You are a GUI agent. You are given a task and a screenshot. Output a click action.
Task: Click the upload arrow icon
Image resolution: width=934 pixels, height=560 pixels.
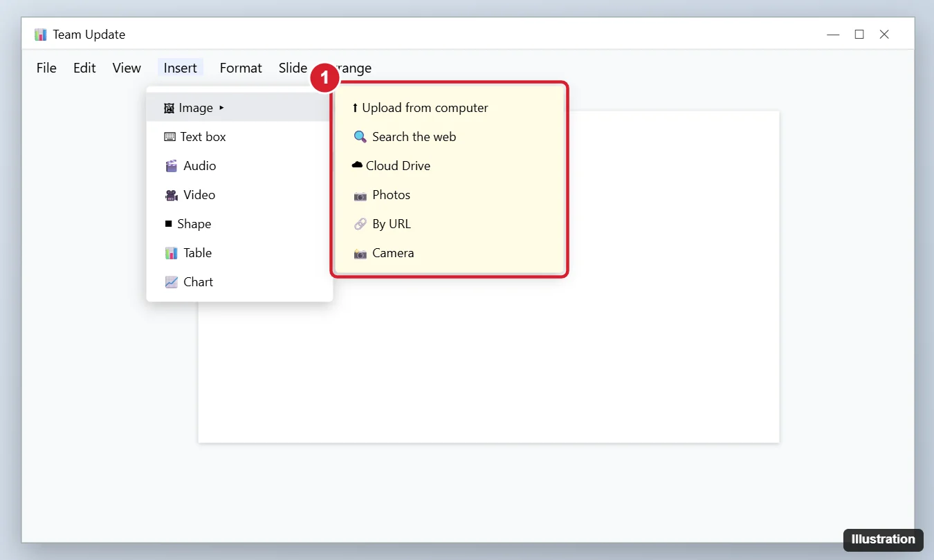click(x=355, y=108)
